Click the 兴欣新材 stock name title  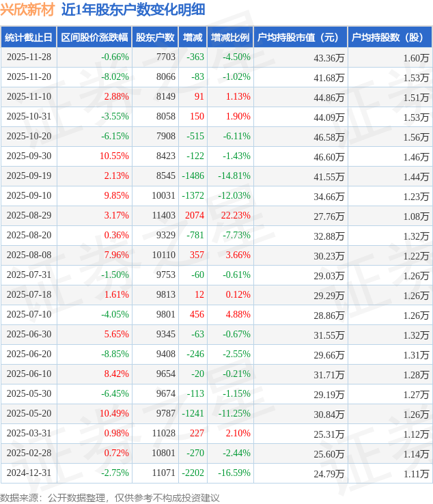click(27, 10)
